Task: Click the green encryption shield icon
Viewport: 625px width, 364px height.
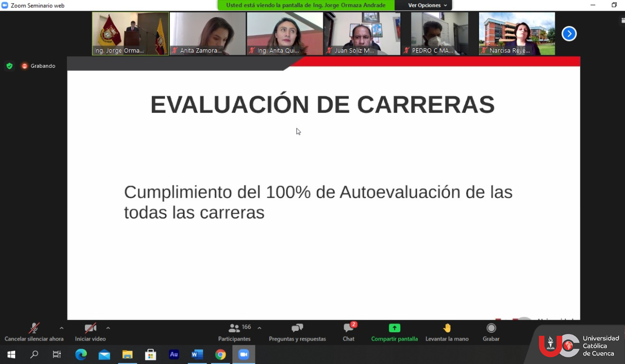Action: pyautogui.click(x=9, y=66)
